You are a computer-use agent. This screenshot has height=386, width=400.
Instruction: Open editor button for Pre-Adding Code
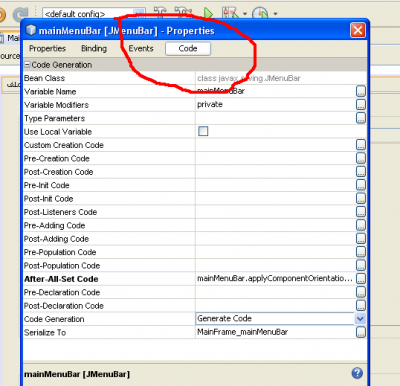pos(361,225)
